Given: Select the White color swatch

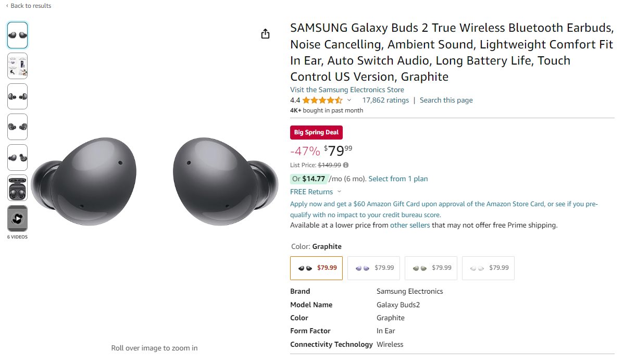Looking at the screenshot, I should pyautogui.click(x=488, y=268).
